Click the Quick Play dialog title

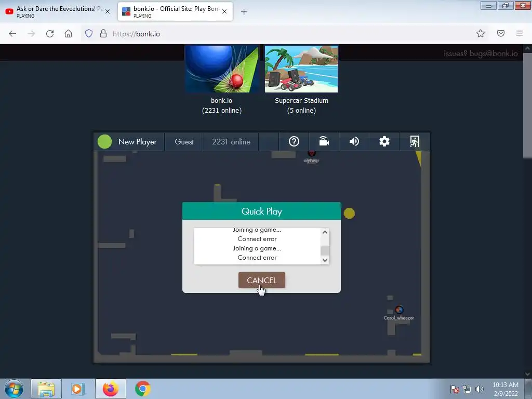(x=262, y=211)
